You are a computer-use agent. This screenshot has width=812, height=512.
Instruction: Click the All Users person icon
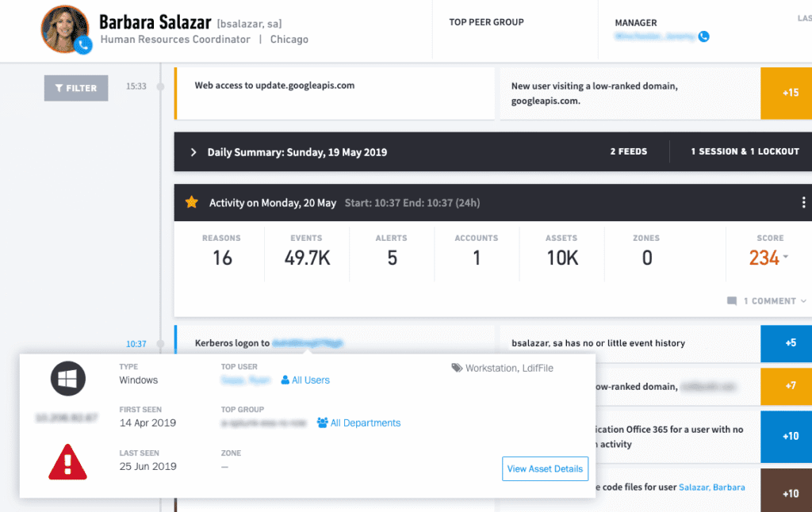click(285, 380)
